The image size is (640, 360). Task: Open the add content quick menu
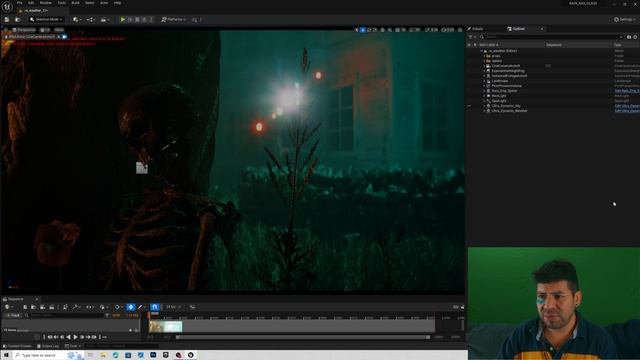coord(77,20)
